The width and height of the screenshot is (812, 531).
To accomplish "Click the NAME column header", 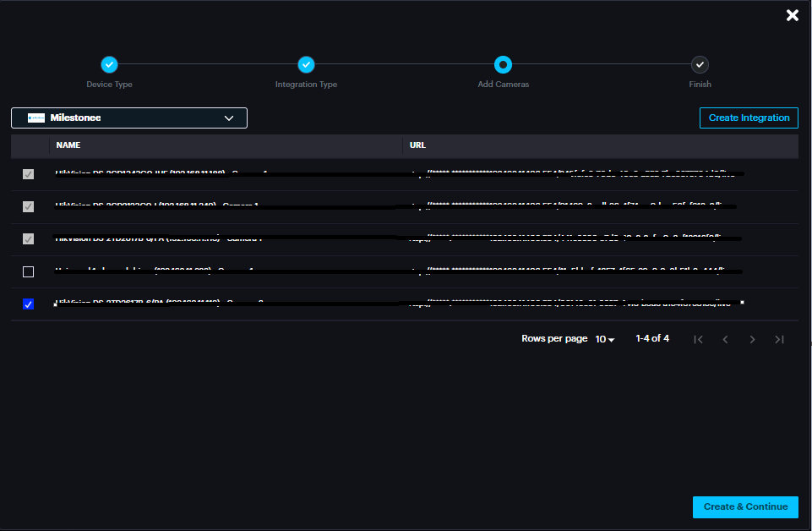I will 68,145.
